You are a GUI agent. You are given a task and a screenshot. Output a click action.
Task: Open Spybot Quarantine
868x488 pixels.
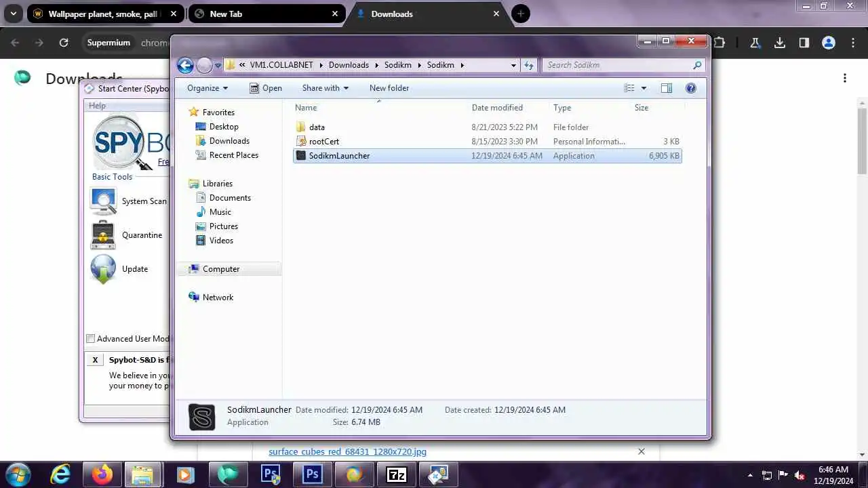(x=127, y=235)
